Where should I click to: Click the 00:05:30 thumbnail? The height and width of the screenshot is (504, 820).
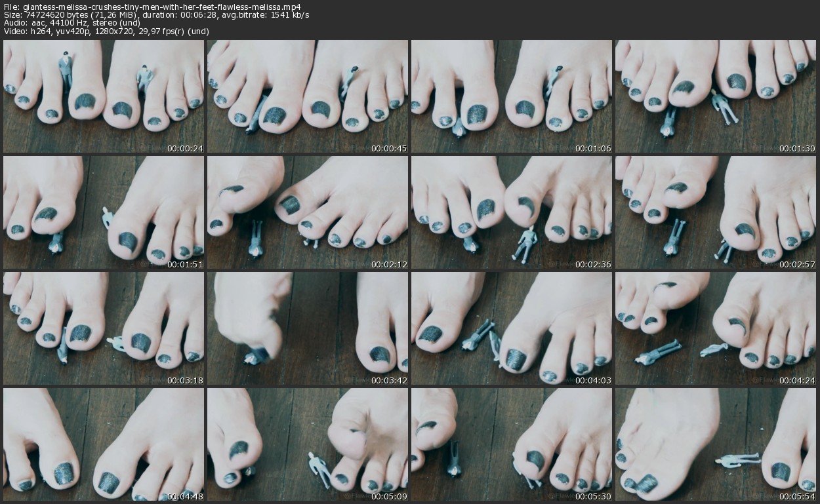tap(512, 444)
